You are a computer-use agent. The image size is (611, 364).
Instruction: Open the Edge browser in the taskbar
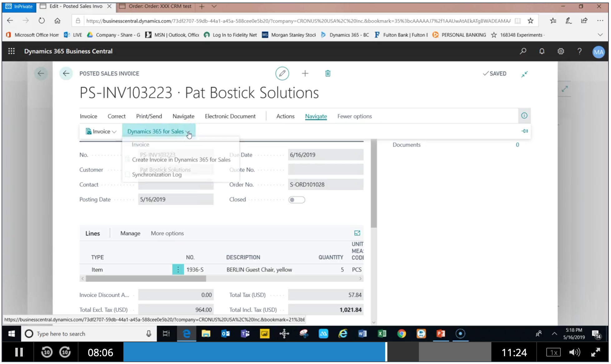click(x=186, y=334)
